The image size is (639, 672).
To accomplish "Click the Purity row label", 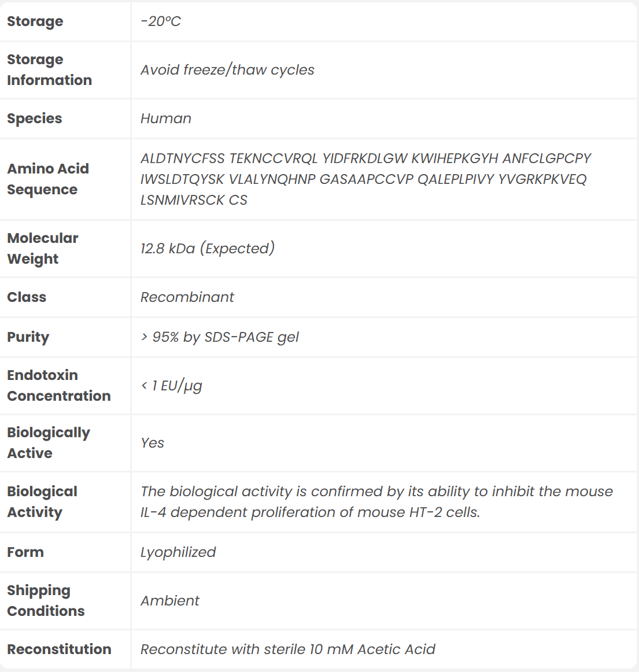I will click(x=28, y=337).
